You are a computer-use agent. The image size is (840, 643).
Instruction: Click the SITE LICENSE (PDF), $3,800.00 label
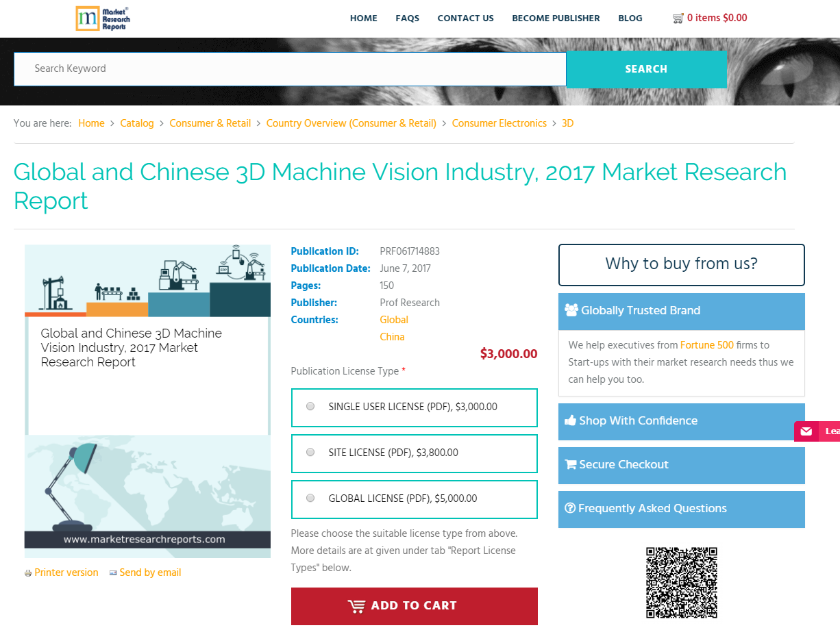[393, 453]
